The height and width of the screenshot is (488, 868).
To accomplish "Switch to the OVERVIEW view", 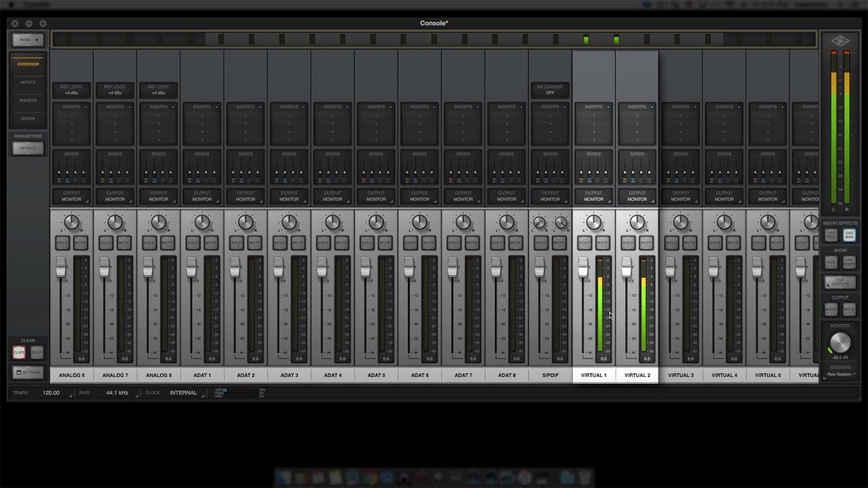I will pos(28,64).
